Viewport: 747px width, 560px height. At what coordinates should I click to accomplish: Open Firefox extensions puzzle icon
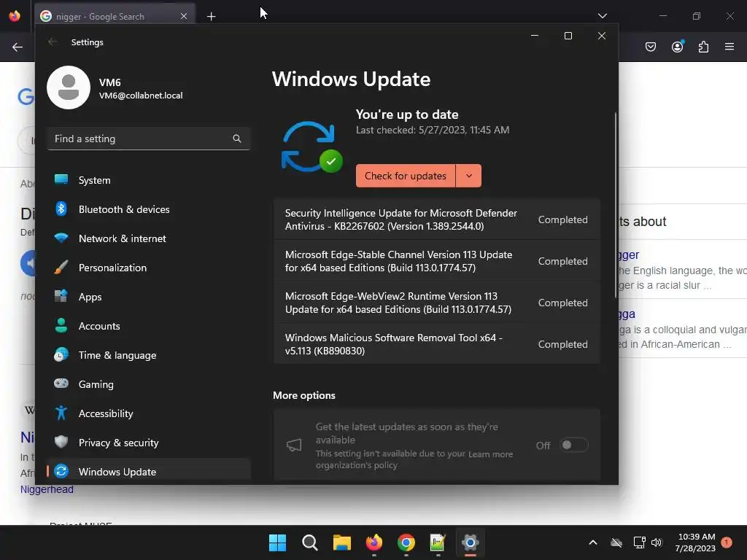coord(703,47)
